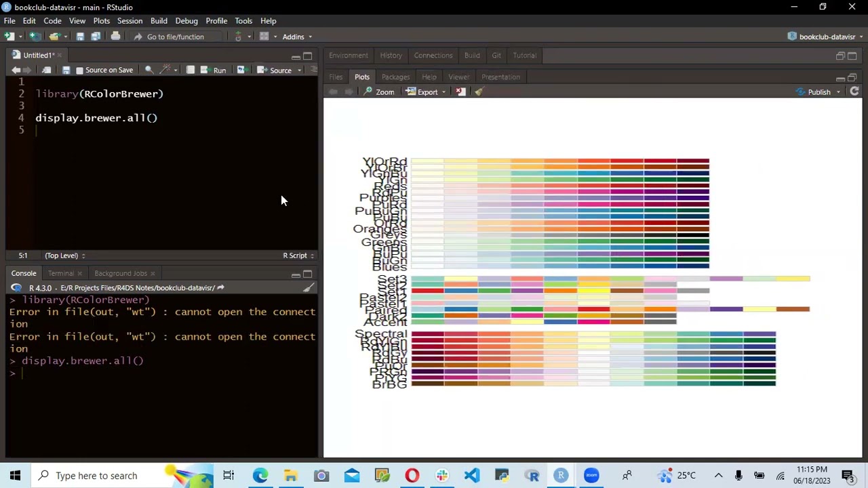868x488 pixels.
Task: Expand the Source button dropdown arrow
Action: click(299, 70)
